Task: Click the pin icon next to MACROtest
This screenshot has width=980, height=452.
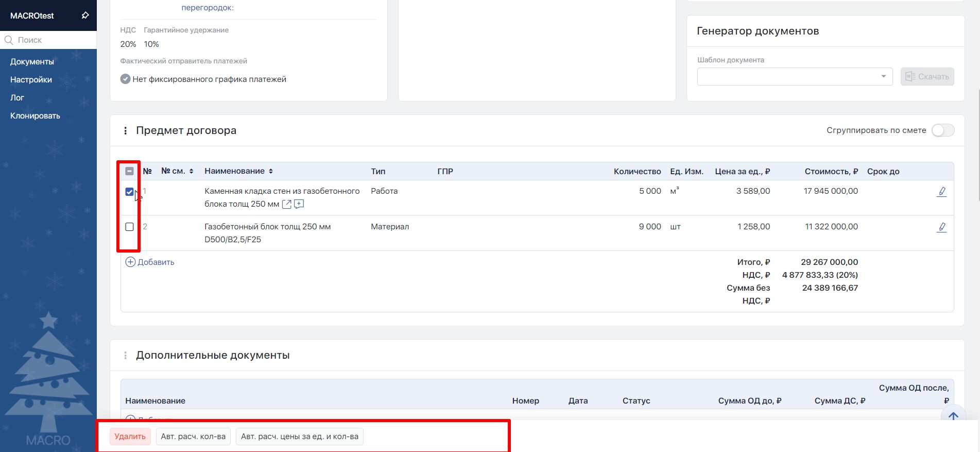Action: click(x=85, y=15)
